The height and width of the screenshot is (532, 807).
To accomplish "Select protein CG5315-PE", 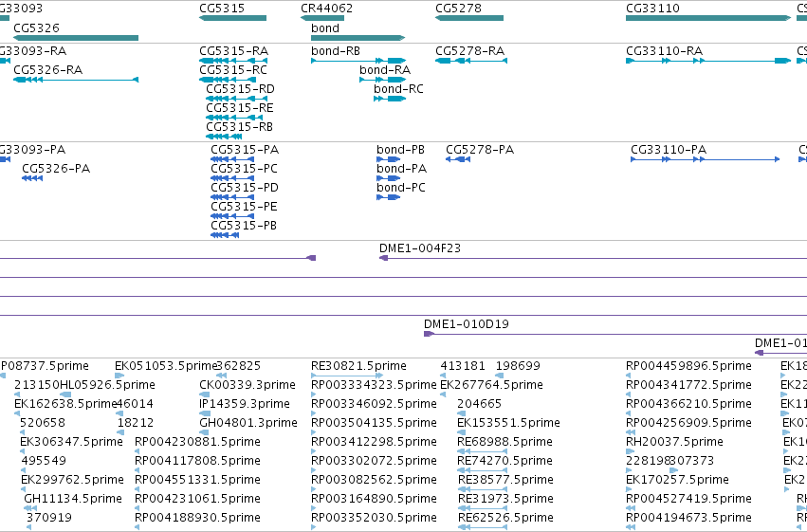I will click(231, 216).
